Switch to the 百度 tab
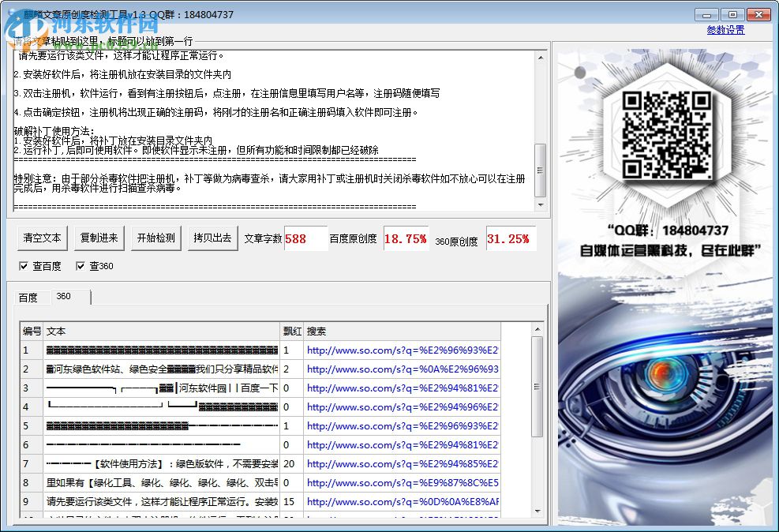779x532 pixels. click(x=28, y=298)
